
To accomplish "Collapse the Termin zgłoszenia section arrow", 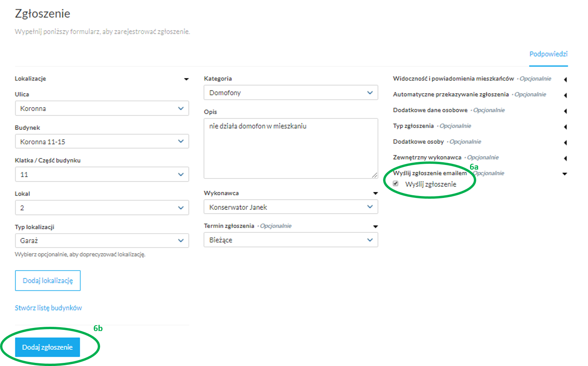I will (375, 226).
